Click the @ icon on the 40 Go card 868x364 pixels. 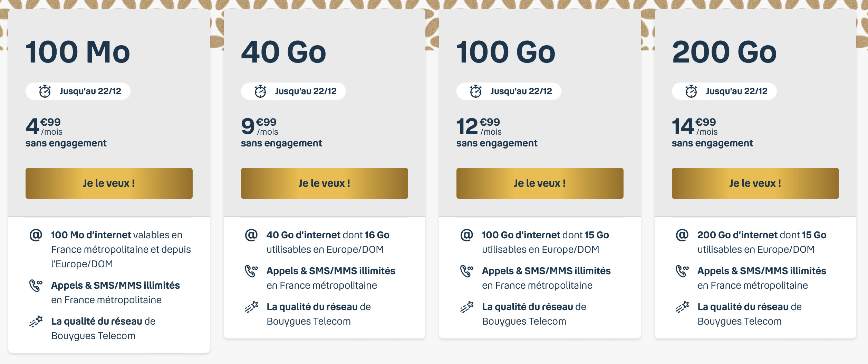[x=251, y=235]
